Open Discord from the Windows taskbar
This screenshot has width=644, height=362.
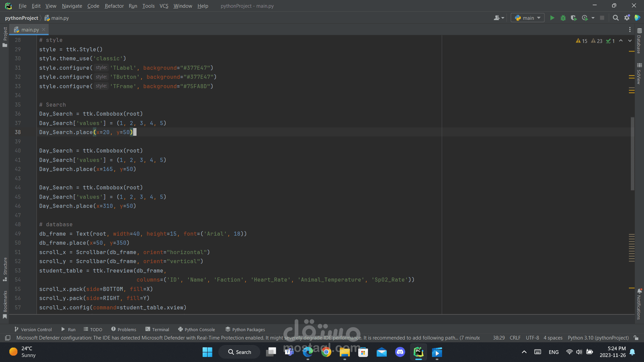click(x=400, y=352)
